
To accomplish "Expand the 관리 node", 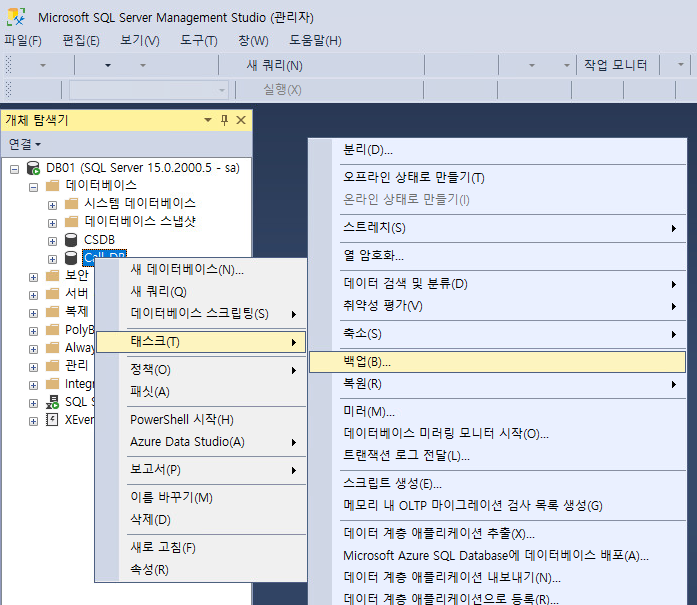I will pos(33,367).
